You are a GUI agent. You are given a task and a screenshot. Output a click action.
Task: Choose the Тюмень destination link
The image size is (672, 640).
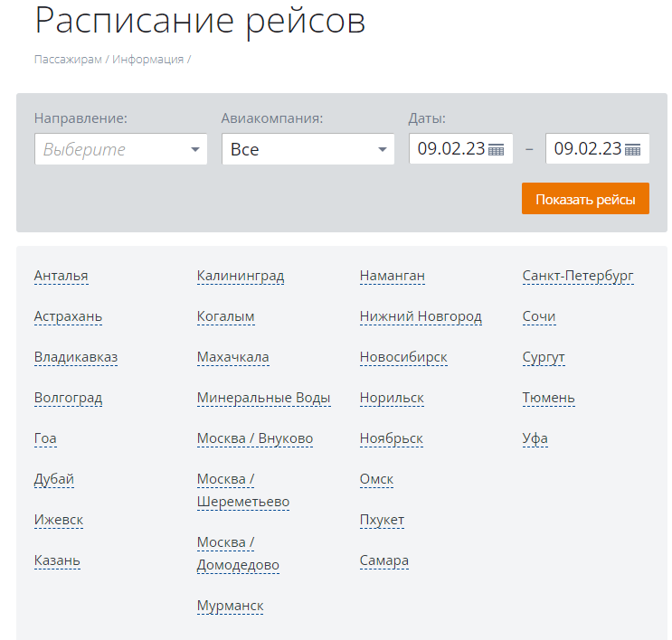549,398
